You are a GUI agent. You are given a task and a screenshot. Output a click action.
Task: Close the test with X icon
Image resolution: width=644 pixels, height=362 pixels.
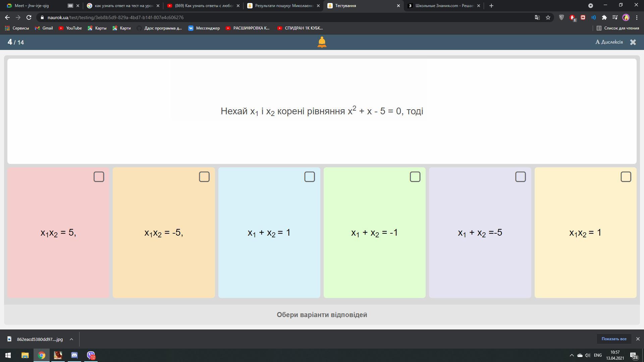(x=633, y=42)
